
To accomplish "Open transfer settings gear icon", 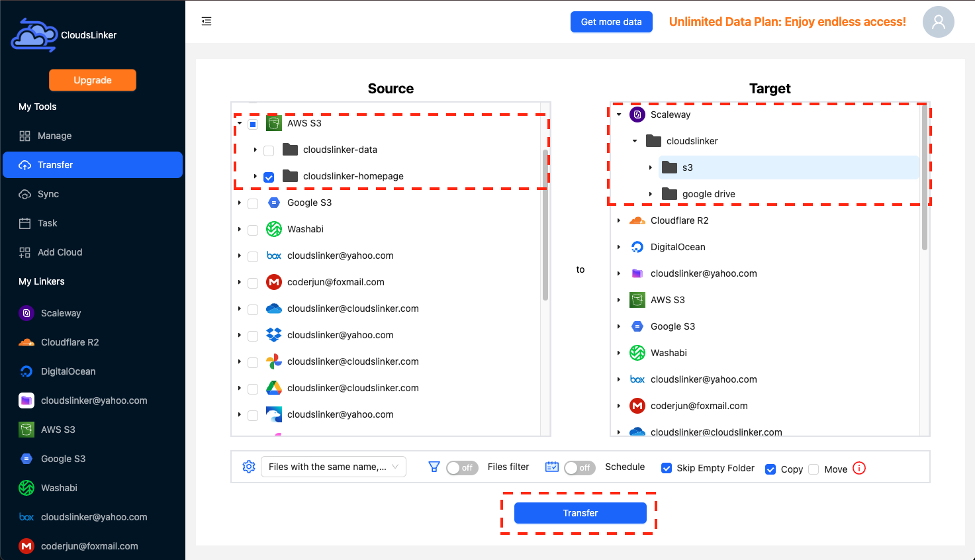I will point(249,467).
